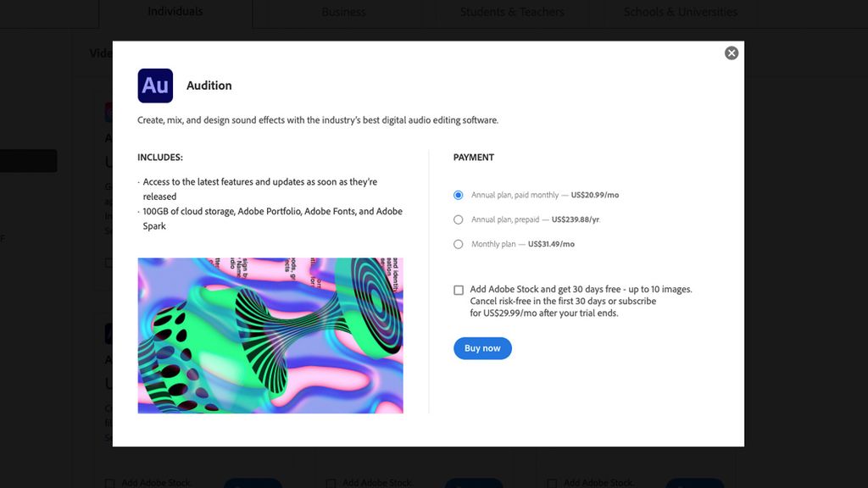Click the Buy button in the middle background card
Viewport: 868px width, 488px height.
[x=474, y=483]
